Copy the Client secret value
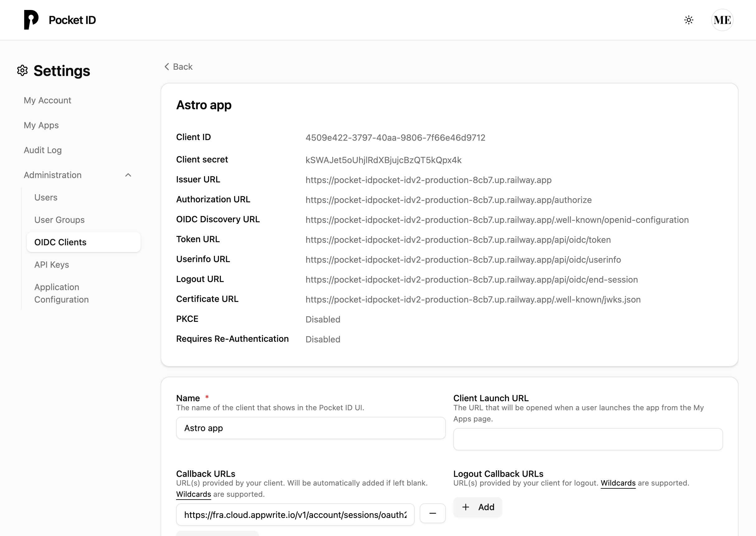 click(x=383, y=160)
